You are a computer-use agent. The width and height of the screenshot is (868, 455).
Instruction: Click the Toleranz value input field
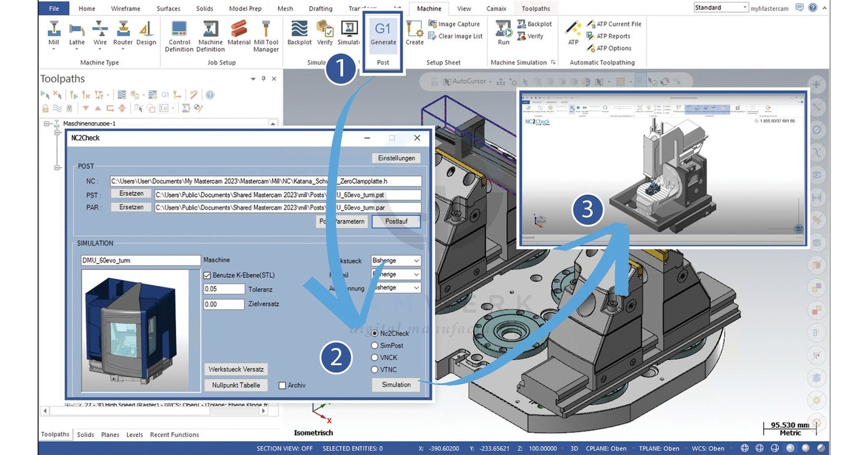click(x=224, y=289)
